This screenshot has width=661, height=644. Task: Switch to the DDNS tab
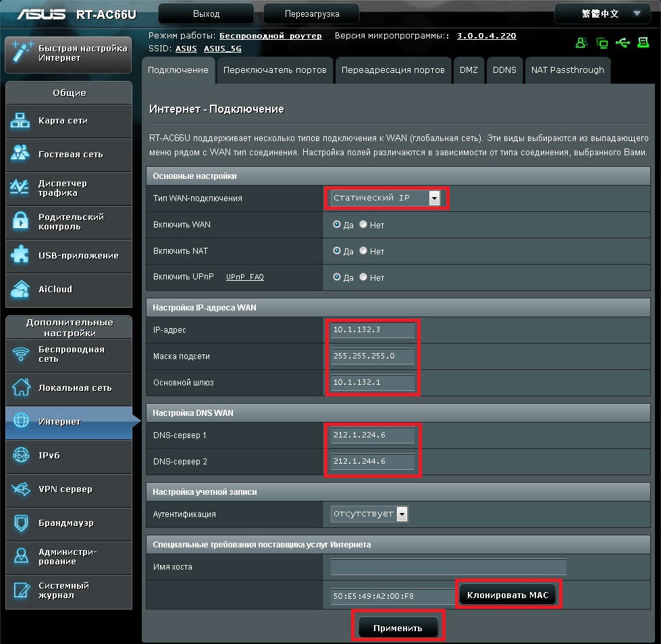pyautogui.click(x=504, y=70)
